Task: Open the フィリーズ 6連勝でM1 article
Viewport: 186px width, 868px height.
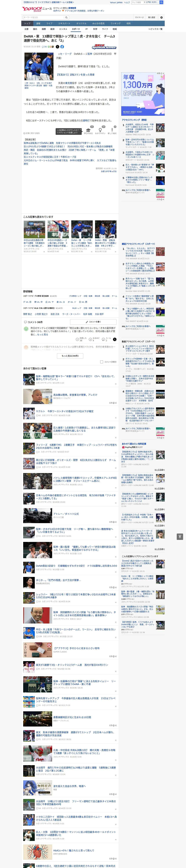Action: pos(76,446)
